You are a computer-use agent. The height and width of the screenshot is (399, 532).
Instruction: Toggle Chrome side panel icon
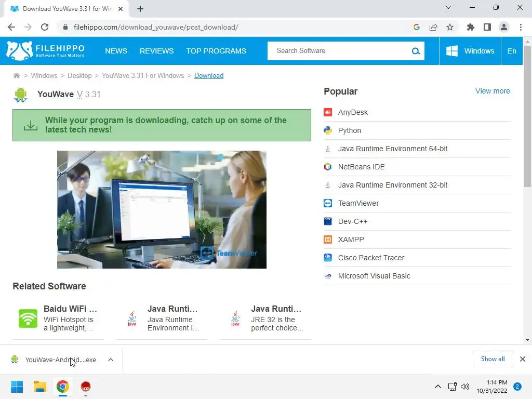tap(487, 27)
